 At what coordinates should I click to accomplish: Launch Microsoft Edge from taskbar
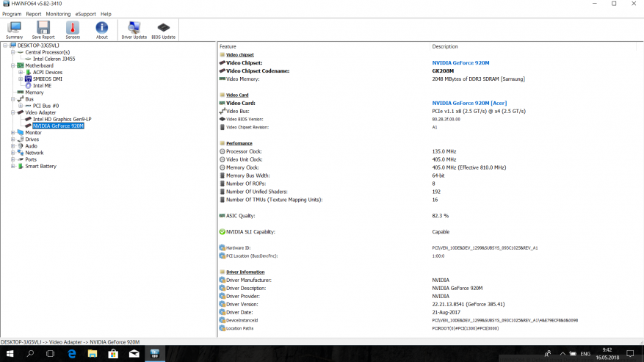[72, 353]
